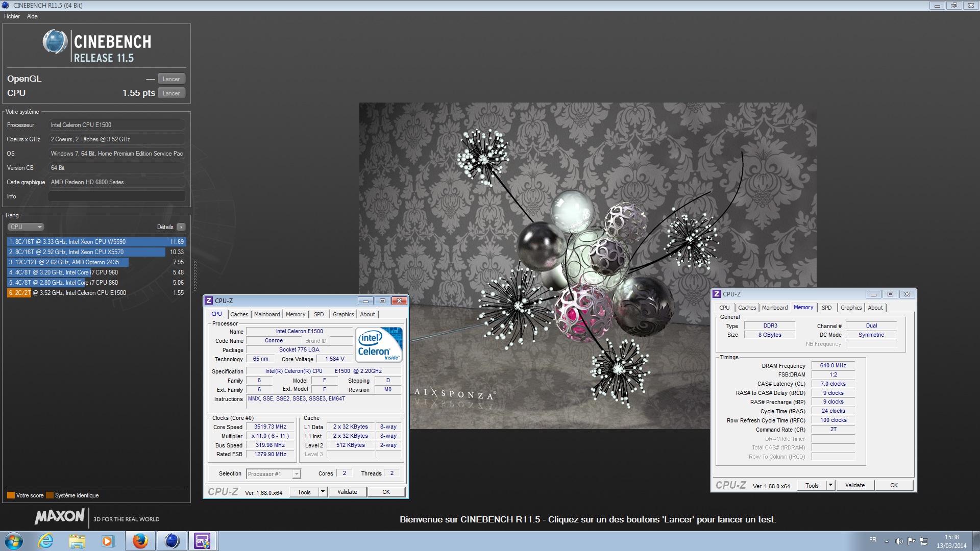980x551 pixels.
Task: Click the FR language indicator
Action: (x=873, y=540)
